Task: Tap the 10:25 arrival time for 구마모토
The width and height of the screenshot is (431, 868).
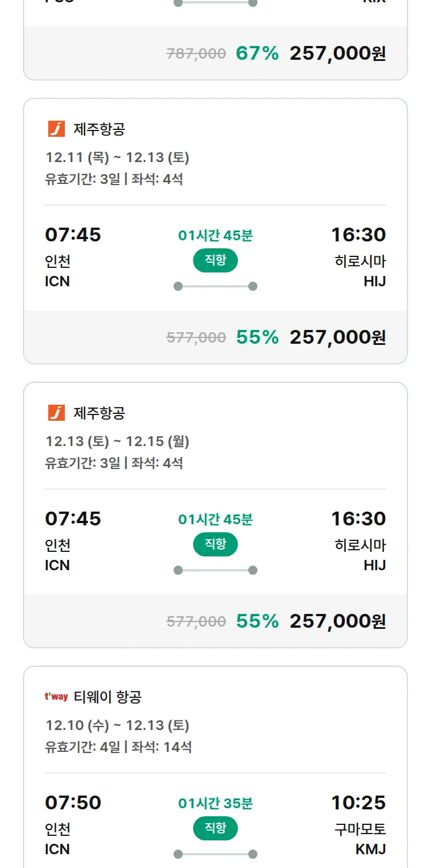Action: (x=358, y=802)
